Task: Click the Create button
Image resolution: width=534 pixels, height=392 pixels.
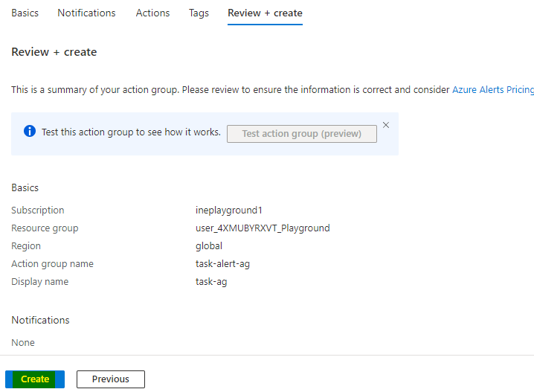Action: coord(35,379)
